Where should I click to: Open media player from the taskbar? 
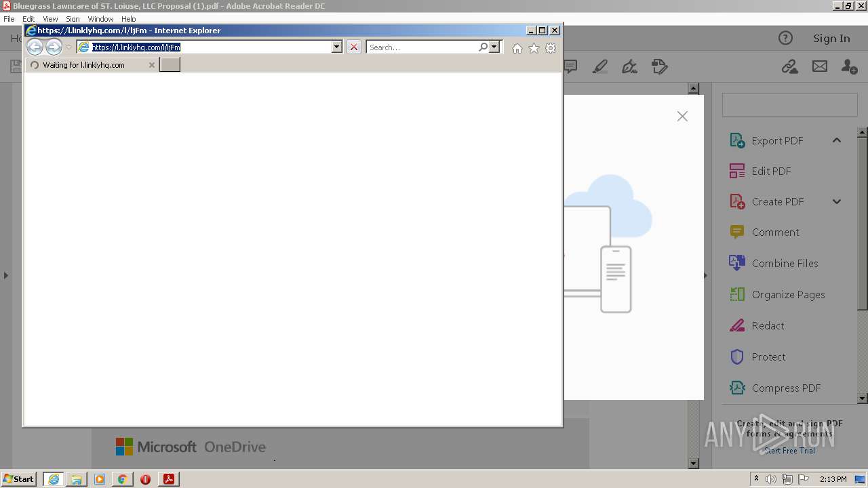100,479
